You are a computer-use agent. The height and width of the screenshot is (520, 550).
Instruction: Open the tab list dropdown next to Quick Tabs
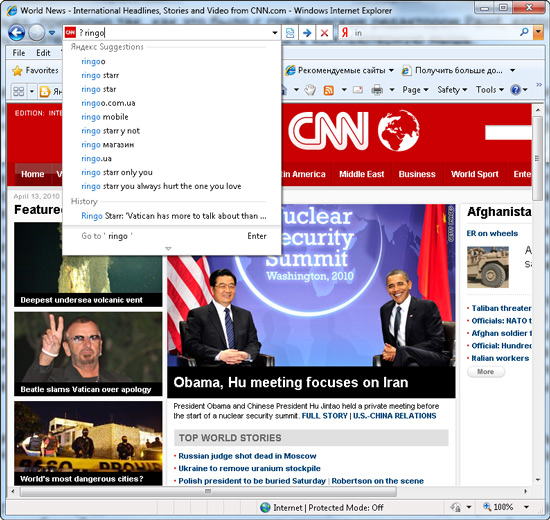pyautogui.click(x=32, y=91)
